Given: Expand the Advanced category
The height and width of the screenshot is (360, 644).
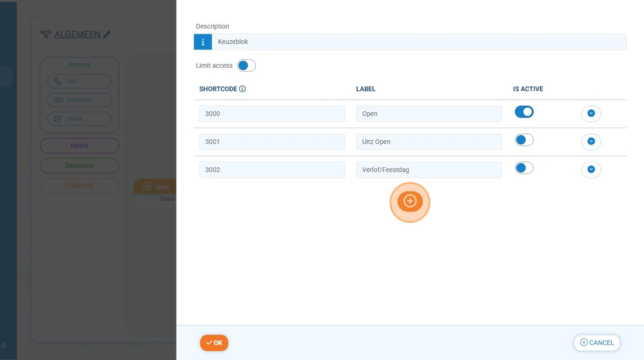Looking at the screenshot, I should tap(79, 186).
